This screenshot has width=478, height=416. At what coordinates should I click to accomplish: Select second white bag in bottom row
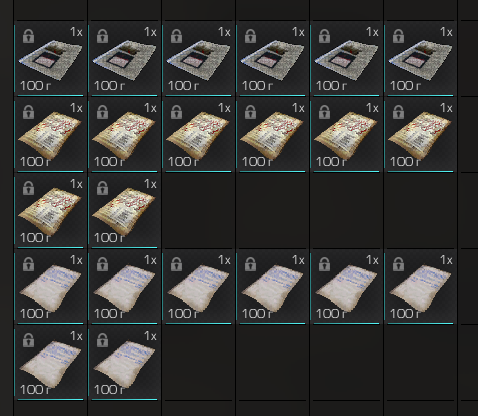124,363
